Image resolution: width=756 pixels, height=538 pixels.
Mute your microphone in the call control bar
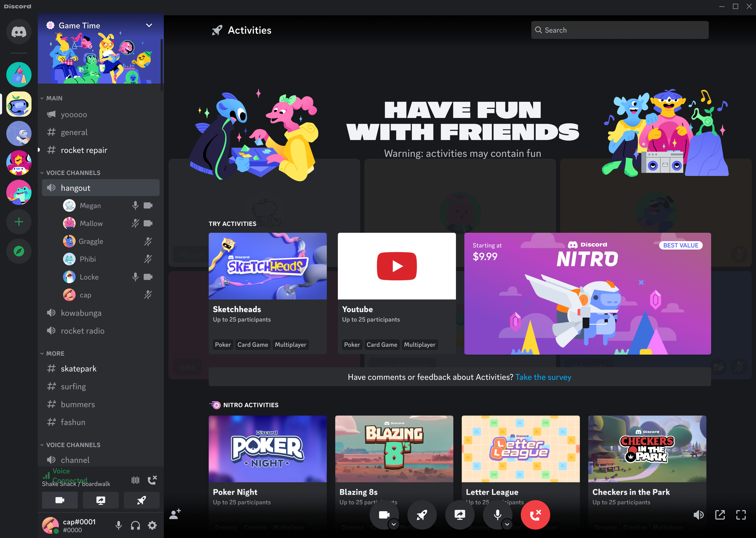[497, 515]
